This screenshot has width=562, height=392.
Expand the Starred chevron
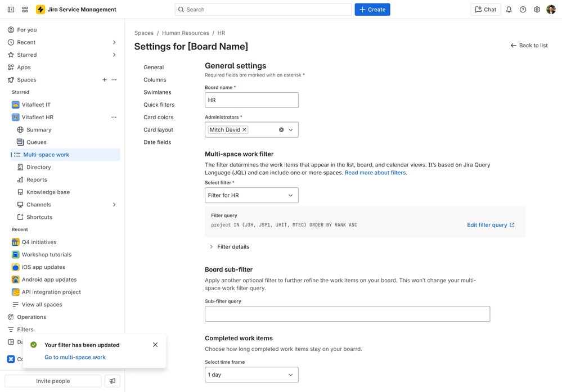click(x=114, y=55)
